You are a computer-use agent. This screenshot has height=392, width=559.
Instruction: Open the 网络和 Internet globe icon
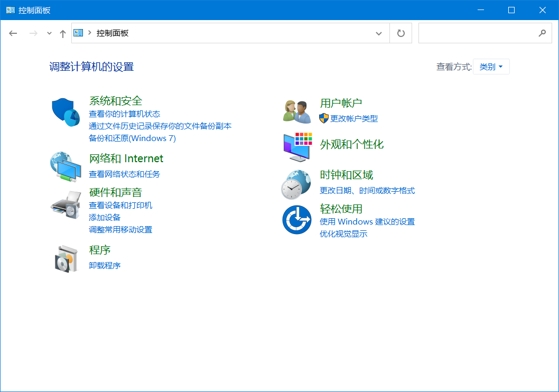(x=66, y=167)
